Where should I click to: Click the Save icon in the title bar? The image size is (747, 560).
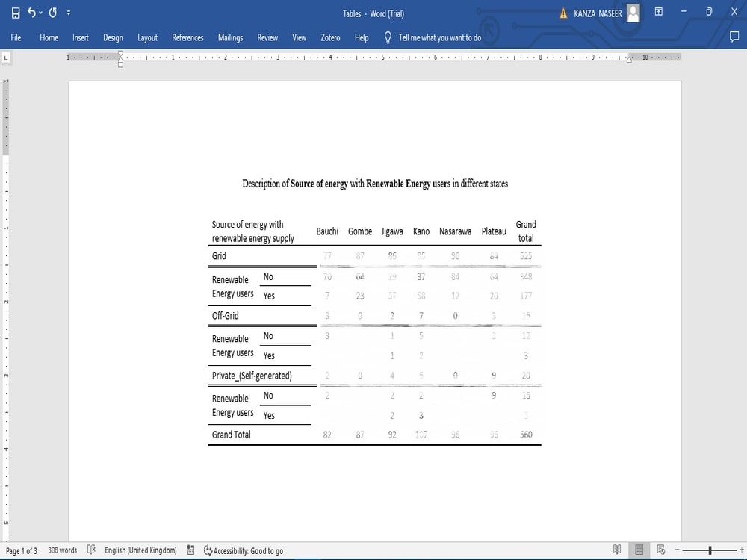tap(16, 13)
